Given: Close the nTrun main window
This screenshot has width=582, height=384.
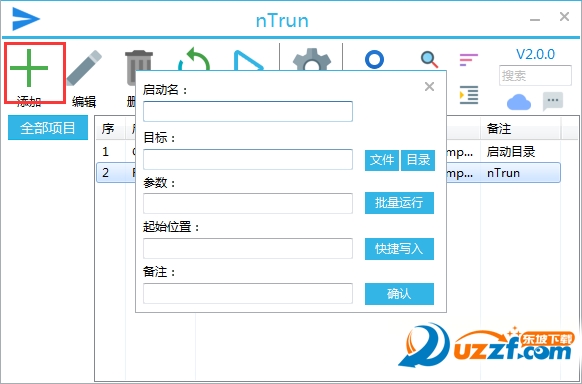Looking at the screenshot, I should (x=564, y=16).
